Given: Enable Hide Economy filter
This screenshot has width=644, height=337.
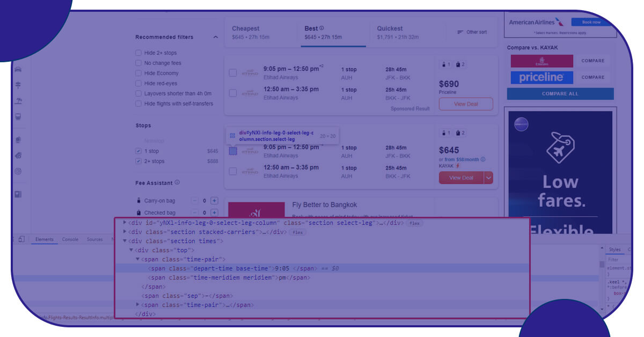Looking at the screenshot, I should coord(138,73).
